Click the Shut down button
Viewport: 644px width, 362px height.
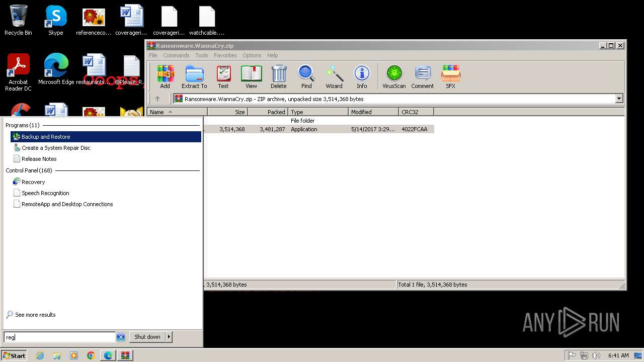point(147,337)
